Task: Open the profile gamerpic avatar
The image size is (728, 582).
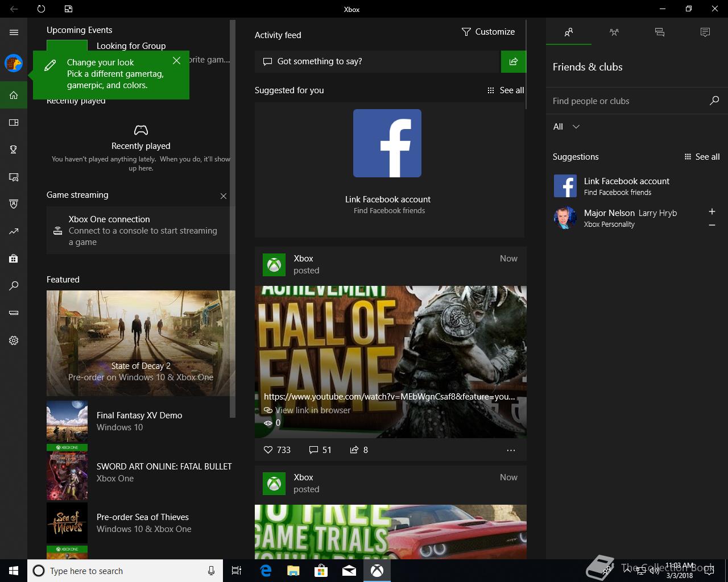Action: [x=14, y=63]
